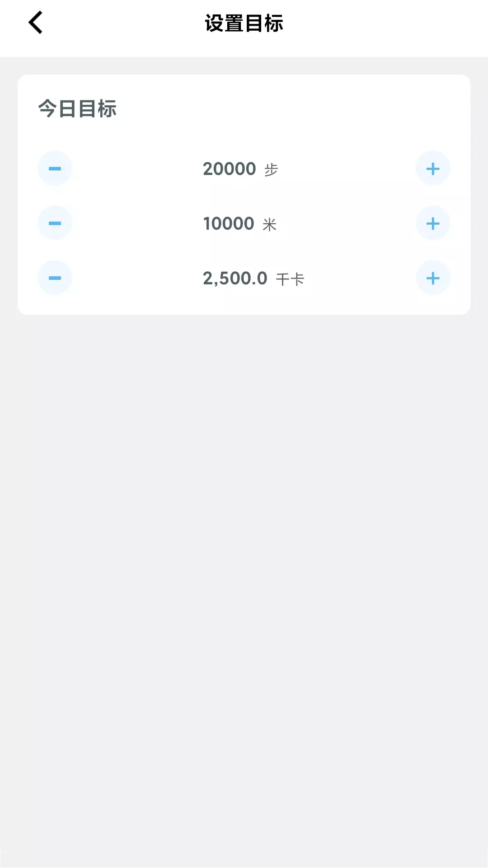Increase the 2,500.0 千卡 calorie goal
Screen dimensions: 488x868
[x=432, y=278]
